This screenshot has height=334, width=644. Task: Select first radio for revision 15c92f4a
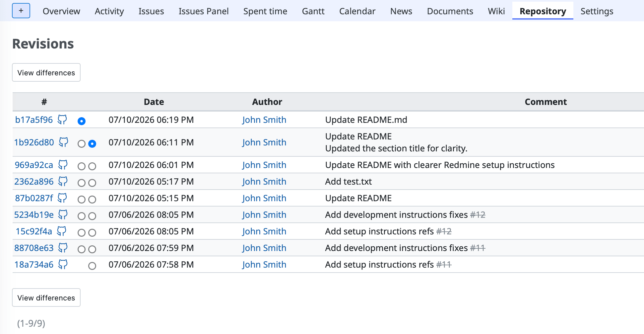tap(82, 233)
